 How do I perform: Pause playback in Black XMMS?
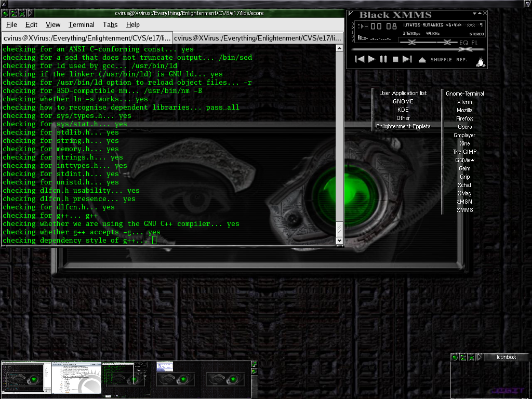tap(383, 59)
